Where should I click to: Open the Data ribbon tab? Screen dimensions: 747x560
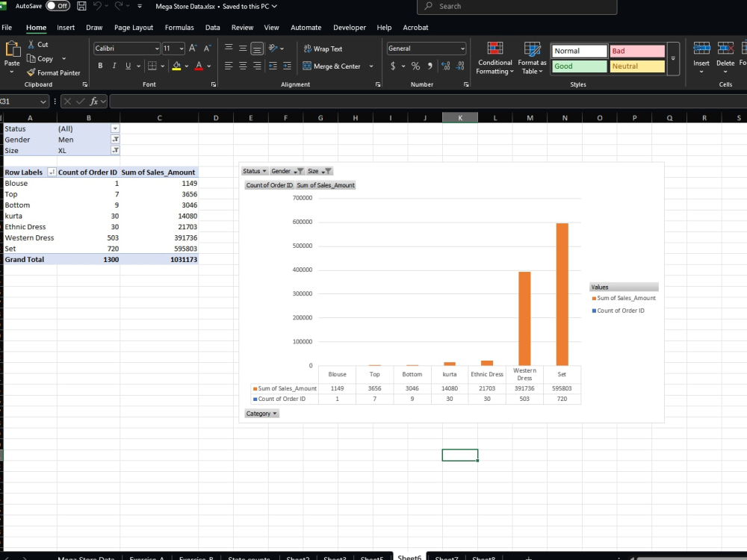[212, 28]
